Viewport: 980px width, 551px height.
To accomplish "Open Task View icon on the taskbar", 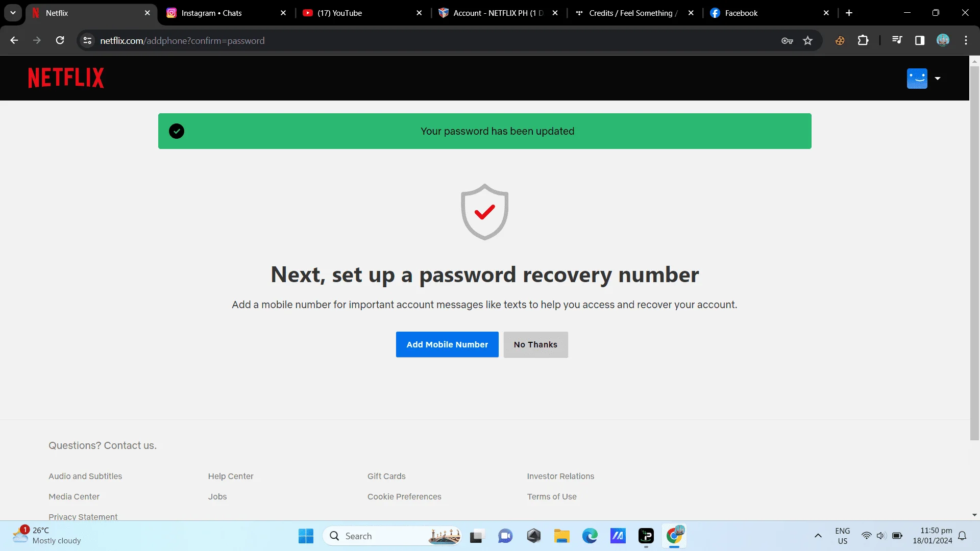I will point(477,536).
